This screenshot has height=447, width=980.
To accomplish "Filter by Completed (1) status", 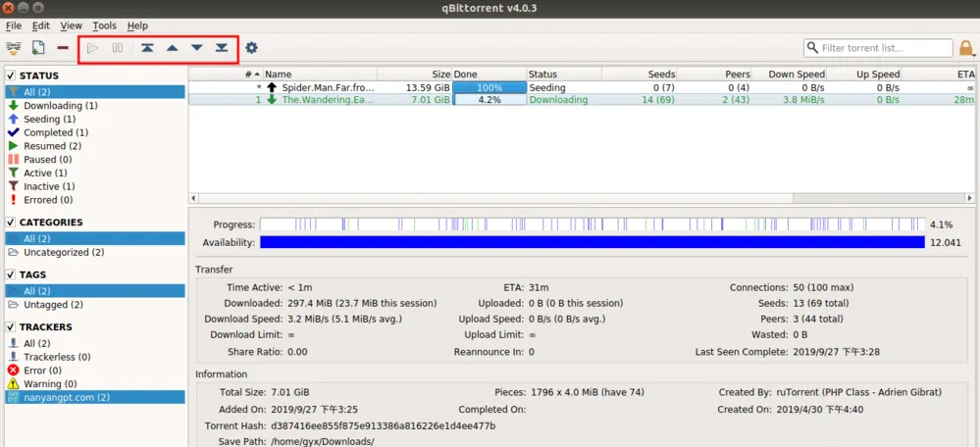I will coord(95,132).
